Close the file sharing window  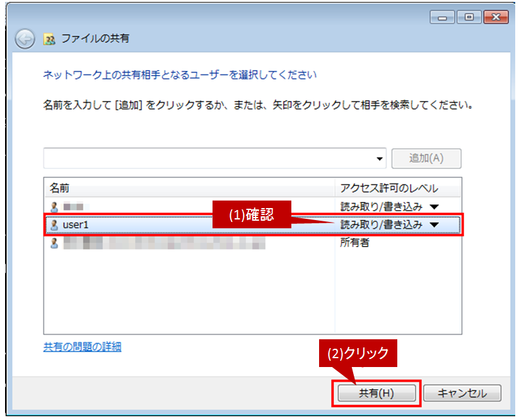tap(496, 17)
